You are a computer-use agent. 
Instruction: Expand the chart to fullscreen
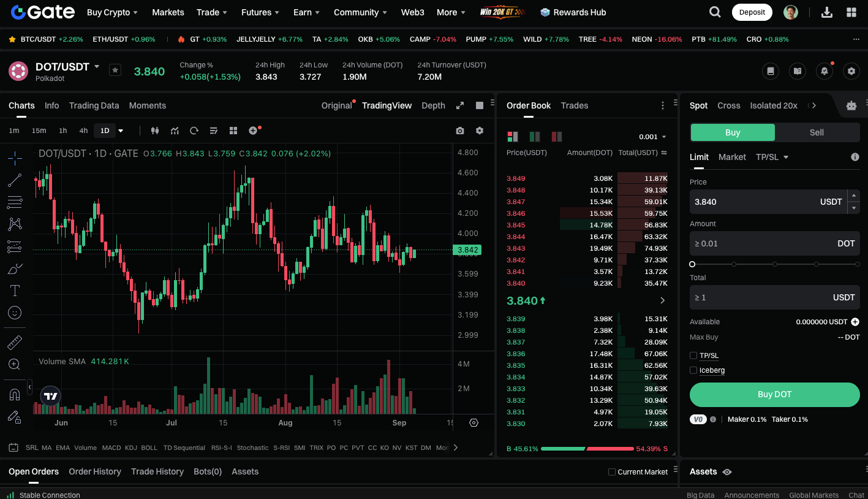click(460, 105)
